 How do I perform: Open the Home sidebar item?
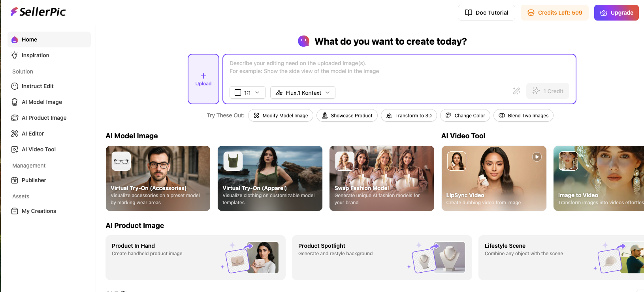(49, 40)
